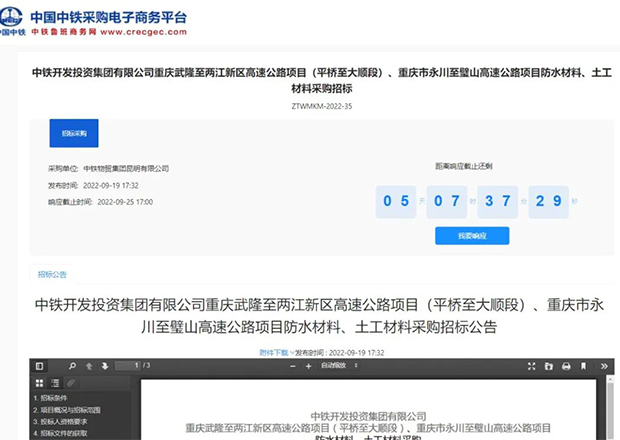Click the countdown days box 05
Image resolution: width=620 pixels, height=440 pixels.
point(396,202)
